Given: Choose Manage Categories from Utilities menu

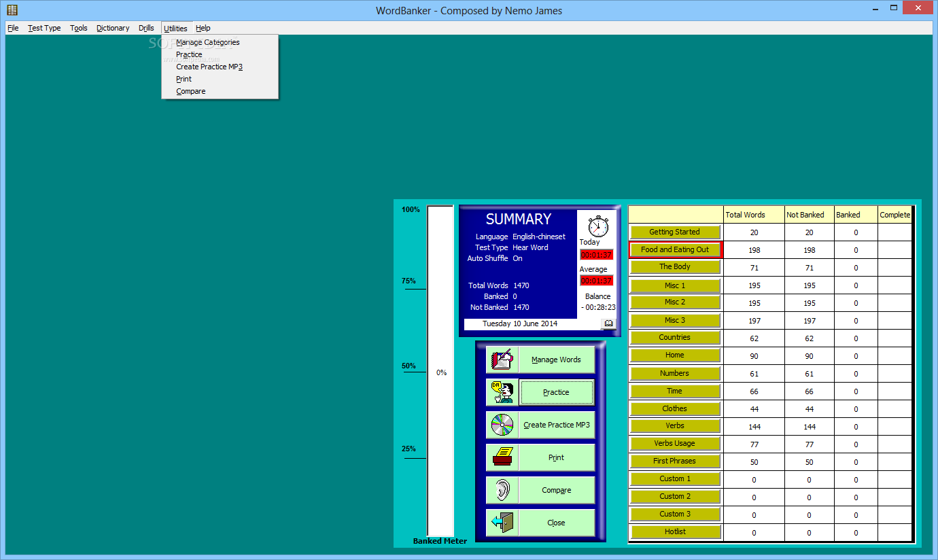Looking at the screenshot, I should click(x=220, y=42).
